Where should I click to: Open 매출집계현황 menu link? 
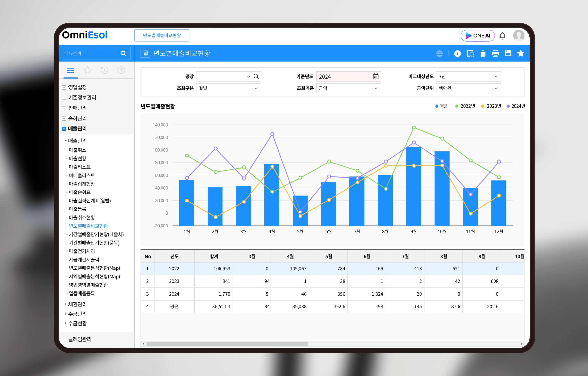coord(82,184)
